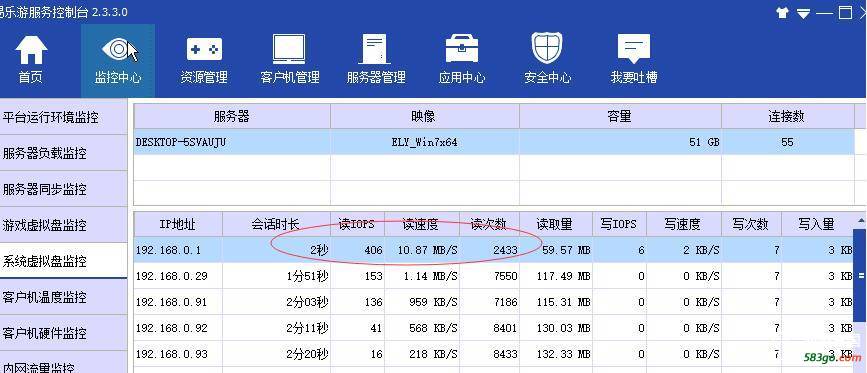Select 服务器同步监控 in sidebar
Screen dimensions: 867x373
[x=64, y=189]
